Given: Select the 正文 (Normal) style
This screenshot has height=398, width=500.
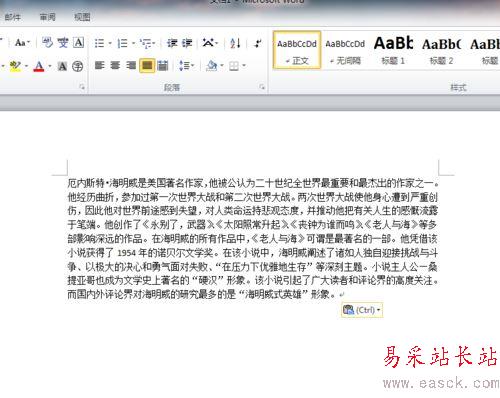Looking at the screenshot, I should [x=297, y=50].
